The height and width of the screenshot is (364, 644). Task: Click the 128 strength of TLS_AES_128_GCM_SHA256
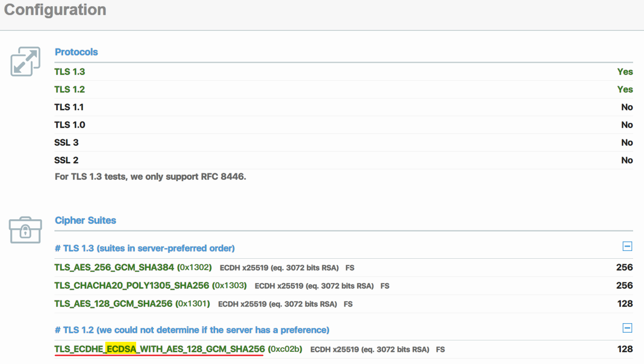click(x=625, y=304)
